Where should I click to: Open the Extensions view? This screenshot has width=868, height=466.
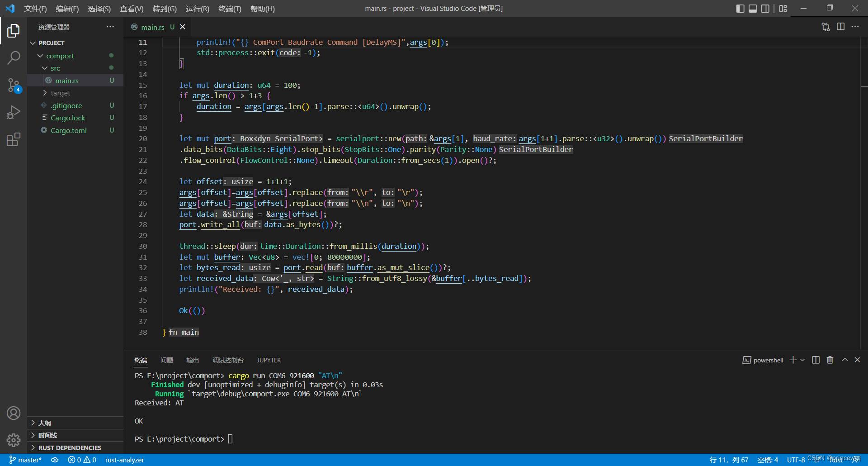point(14,139)
